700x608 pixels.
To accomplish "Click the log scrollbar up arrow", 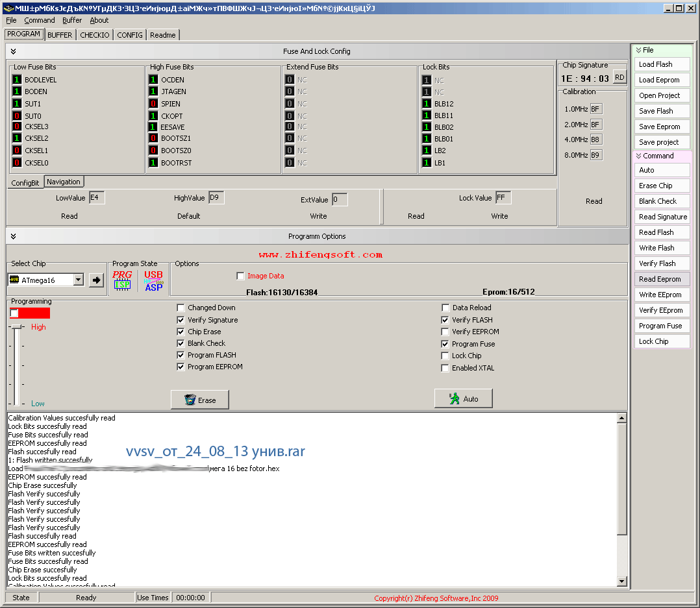I will tap(622, 418).
